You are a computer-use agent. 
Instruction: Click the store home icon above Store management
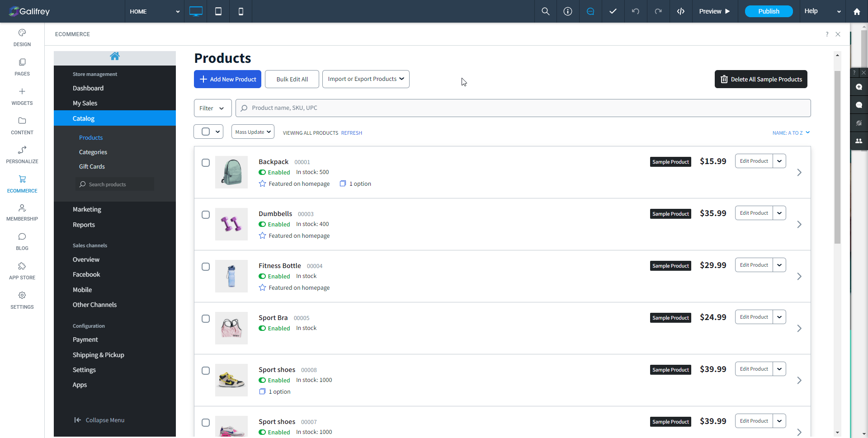click(115, 56)
